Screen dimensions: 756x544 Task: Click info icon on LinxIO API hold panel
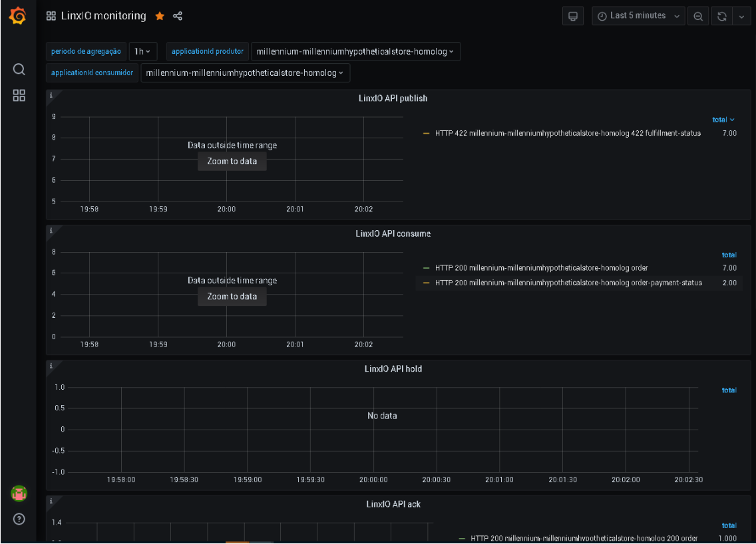[x=51, y=366]
